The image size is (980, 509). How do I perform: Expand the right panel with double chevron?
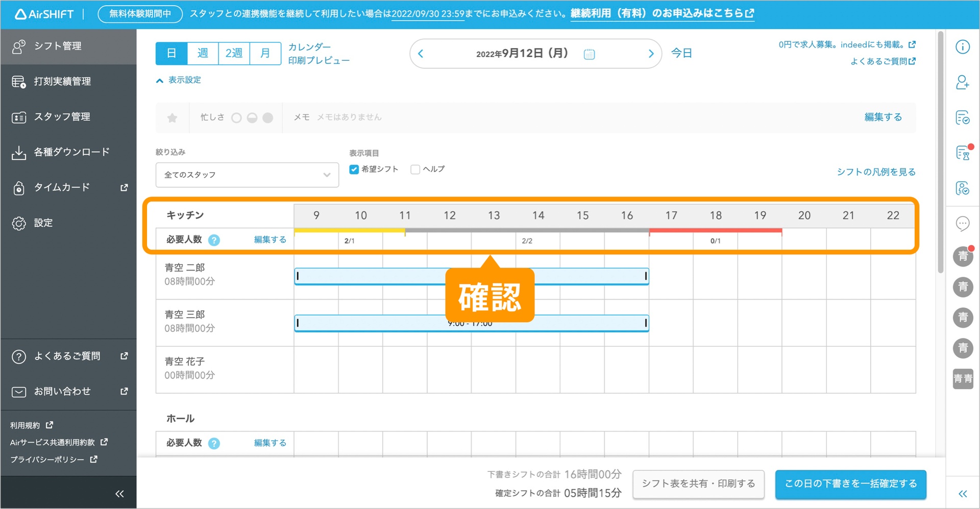click(962, 494)
